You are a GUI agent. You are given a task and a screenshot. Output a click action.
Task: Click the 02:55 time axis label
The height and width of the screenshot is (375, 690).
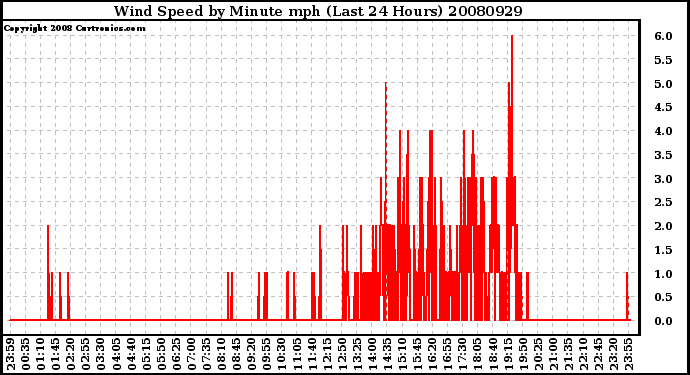(86, 354)
